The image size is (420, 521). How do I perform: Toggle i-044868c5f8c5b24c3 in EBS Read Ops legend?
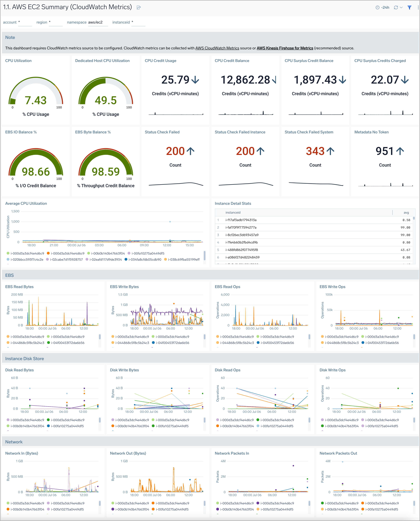click(235, 343)
